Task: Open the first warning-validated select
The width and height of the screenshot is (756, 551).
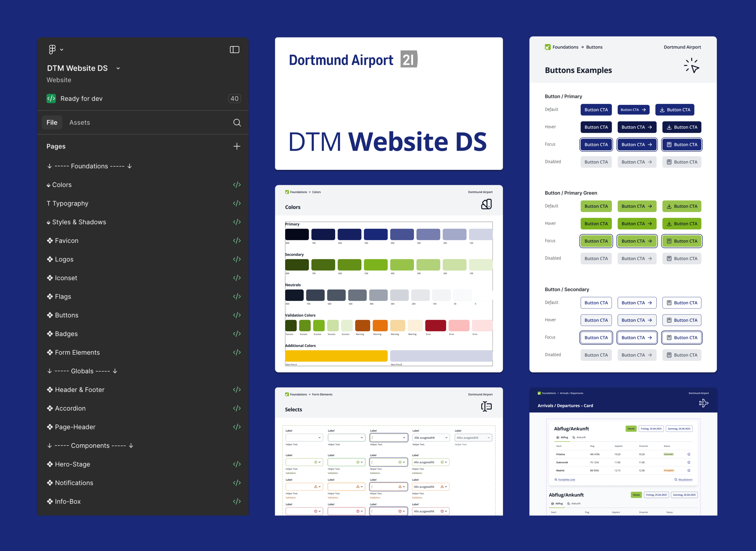Action: pyautogui.click(x=304, y=487)
